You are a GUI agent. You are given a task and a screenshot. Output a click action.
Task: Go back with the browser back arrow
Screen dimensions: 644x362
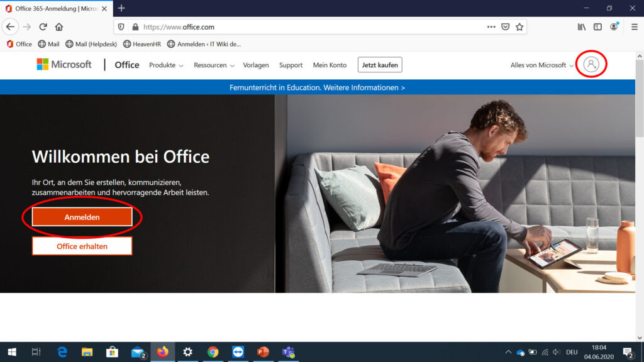coord(10,27)
